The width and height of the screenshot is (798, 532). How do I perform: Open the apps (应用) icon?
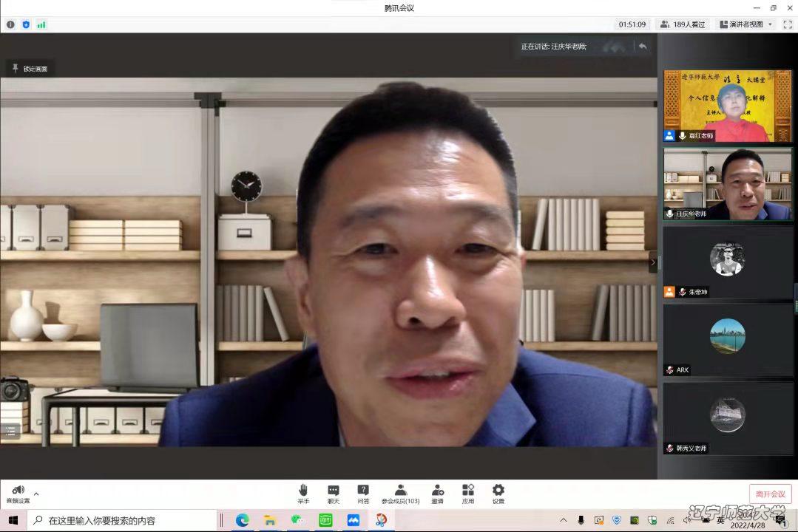tap(468, 493)
